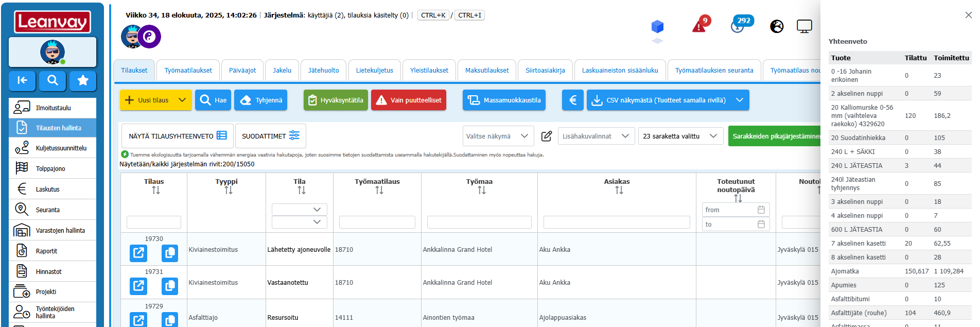Click the Massamuokkaustila button

(x=504, y=100)
